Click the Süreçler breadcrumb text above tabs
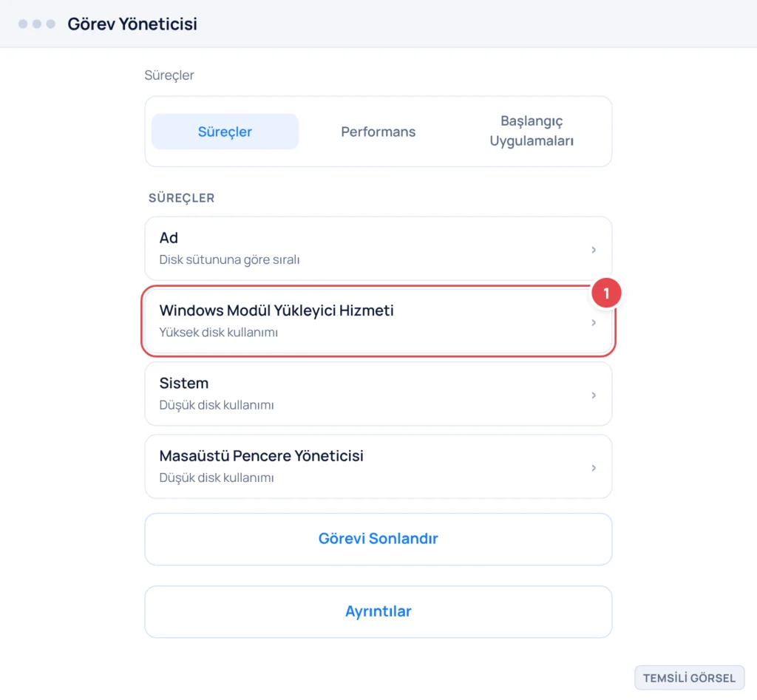The width and height of the screenshot is (757, 700). (169, 75)
